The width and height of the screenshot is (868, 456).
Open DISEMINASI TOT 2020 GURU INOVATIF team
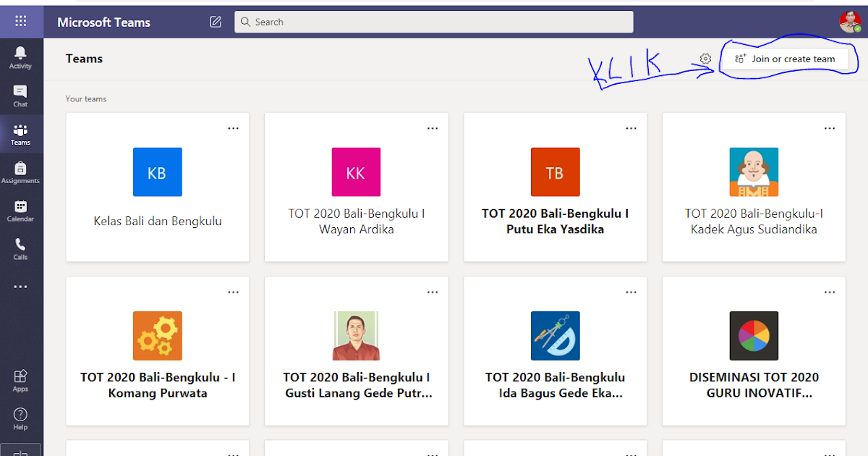[x=754, y=385]
